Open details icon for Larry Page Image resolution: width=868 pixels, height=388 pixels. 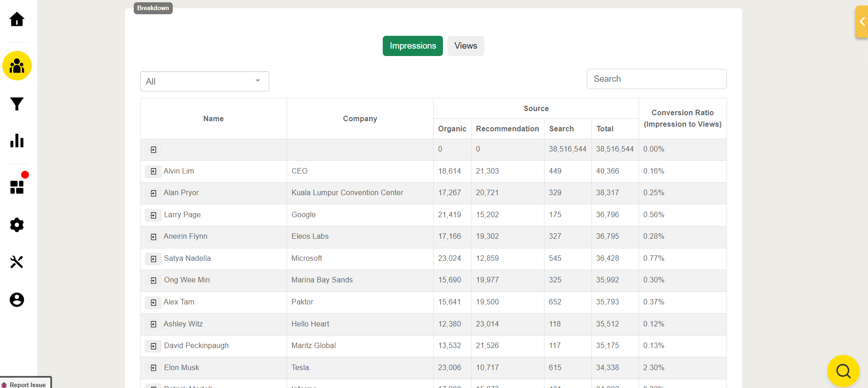point(153,215)
